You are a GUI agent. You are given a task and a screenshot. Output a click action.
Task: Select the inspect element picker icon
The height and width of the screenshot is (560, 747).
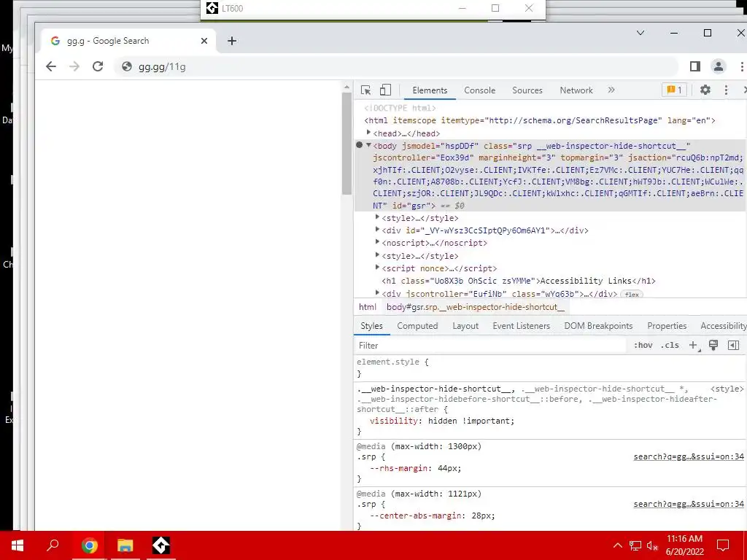[x=366, y=90]
